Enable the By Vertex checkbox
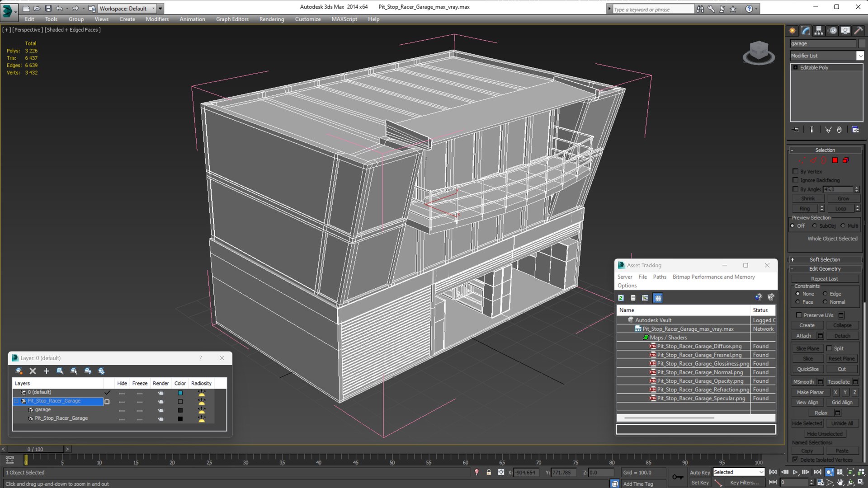The height and width of the screenshot is (488, 868). (x=795, y=171)
